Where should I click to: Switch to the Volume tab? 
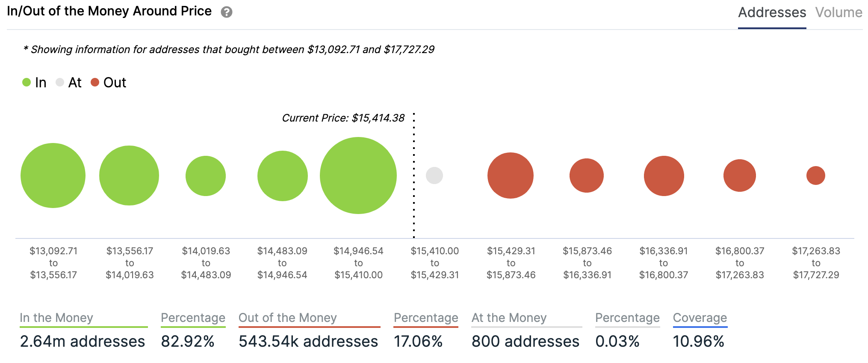[838, 12]
